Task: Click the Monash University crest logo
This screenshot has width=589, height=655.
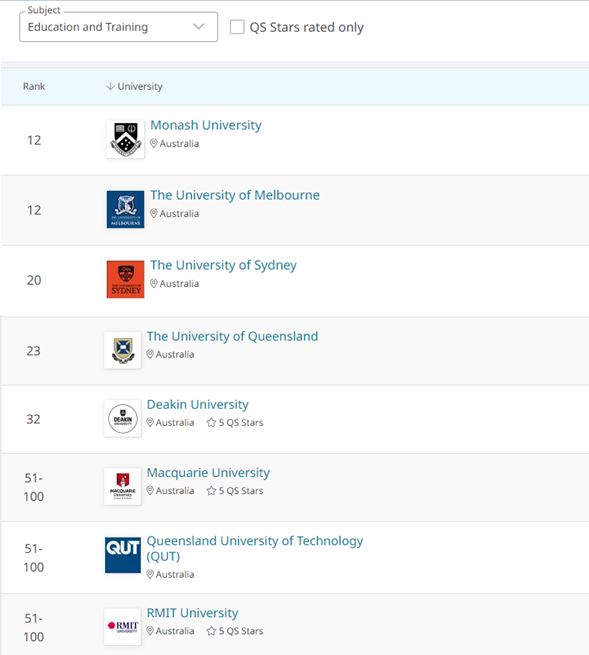Action: 125,139
